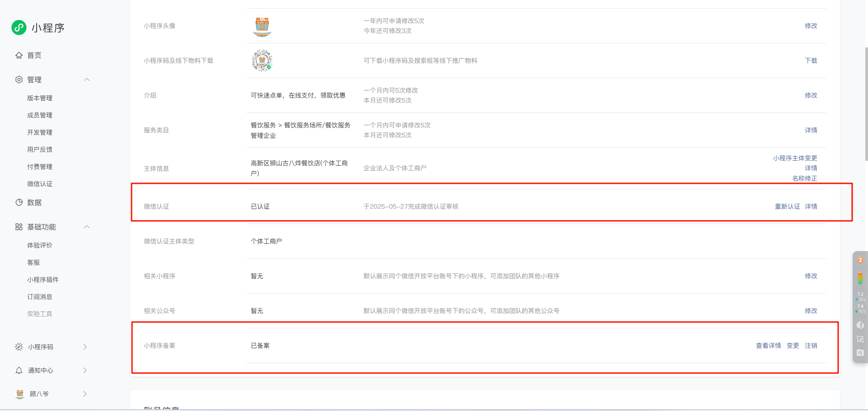Click 修改 in the 相关公众号 row

point(811,311)
